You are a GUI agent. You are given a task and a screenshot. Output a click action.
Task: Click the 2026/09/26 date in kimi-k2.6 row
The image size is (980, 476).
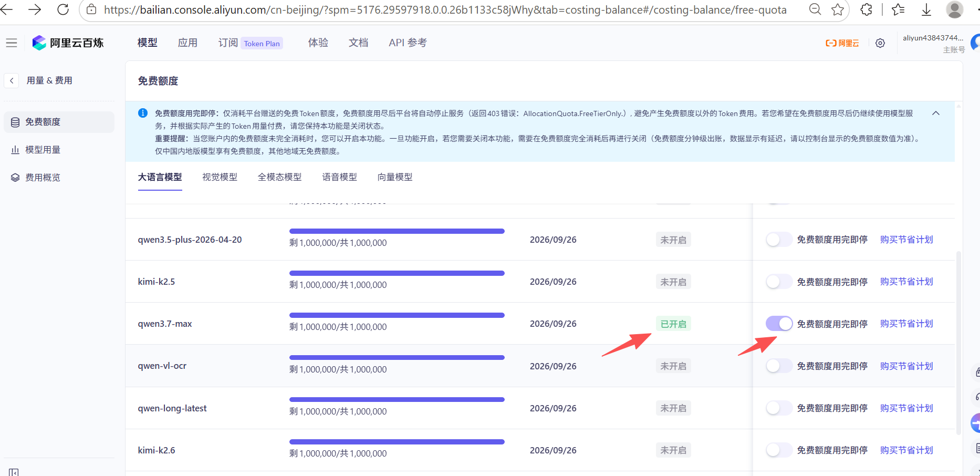[553, 450]
